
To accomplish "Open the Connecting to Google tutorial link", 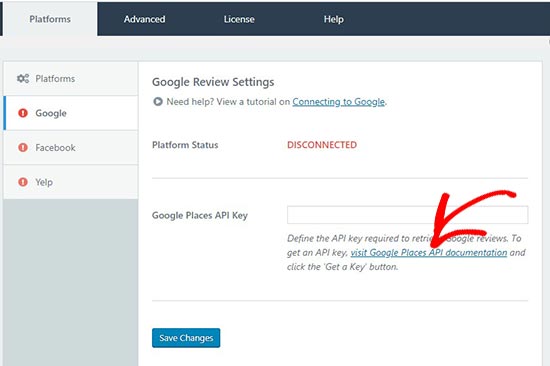I will point(338,102).
